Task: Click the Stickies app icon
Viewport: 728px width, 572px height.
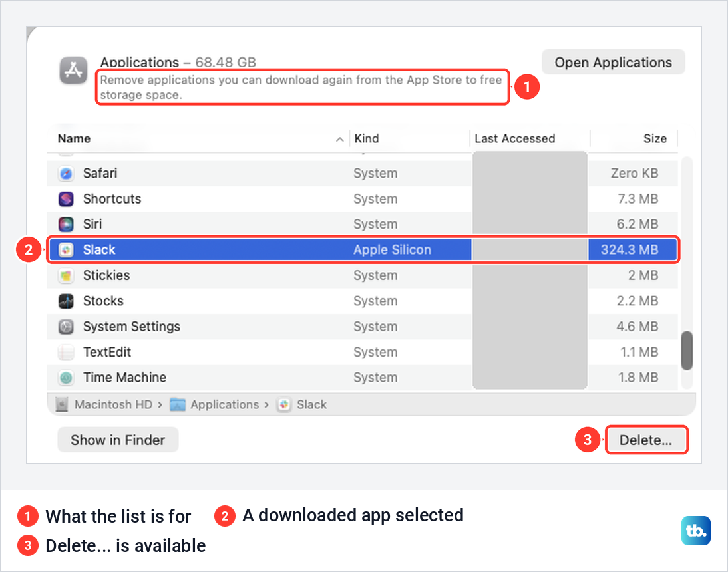Action: [66, 275]
